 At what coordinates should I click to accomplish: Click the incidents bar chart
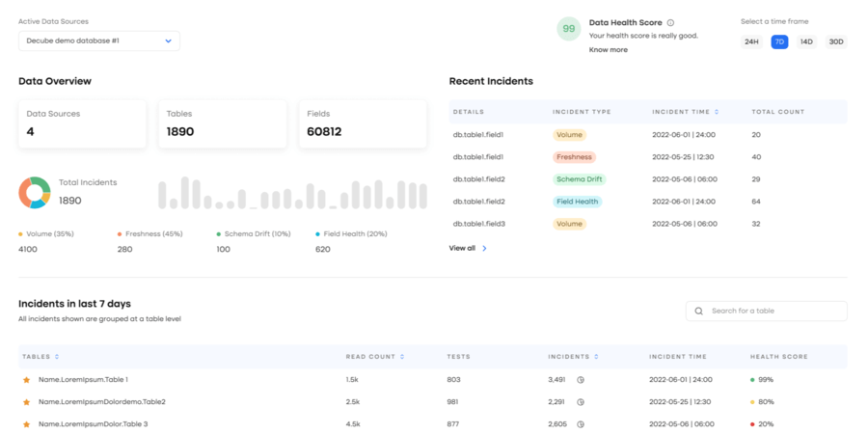[293, 193]
